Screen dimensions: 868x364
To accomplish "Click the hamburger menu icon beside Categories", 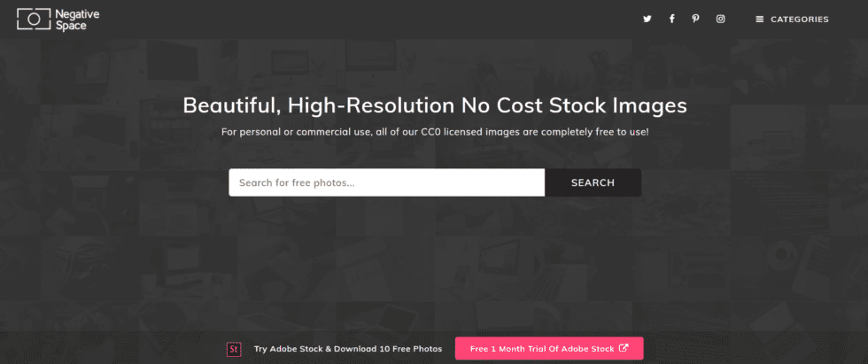I will coord(760,19).
